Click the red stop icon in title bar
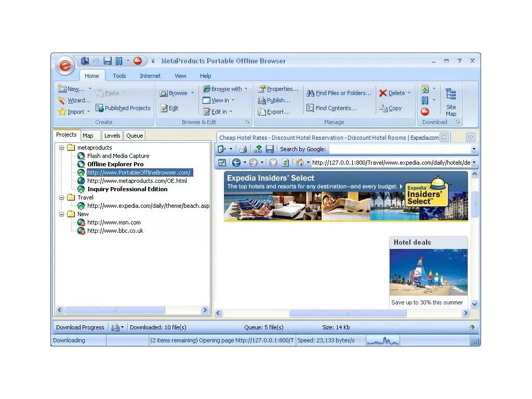The width and height of the screenshot is (532, 399). coord(137,61)
